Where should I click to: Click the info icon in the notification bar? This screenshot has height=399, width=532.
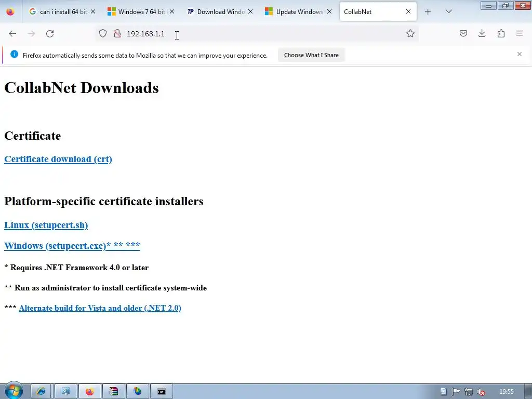14,54
